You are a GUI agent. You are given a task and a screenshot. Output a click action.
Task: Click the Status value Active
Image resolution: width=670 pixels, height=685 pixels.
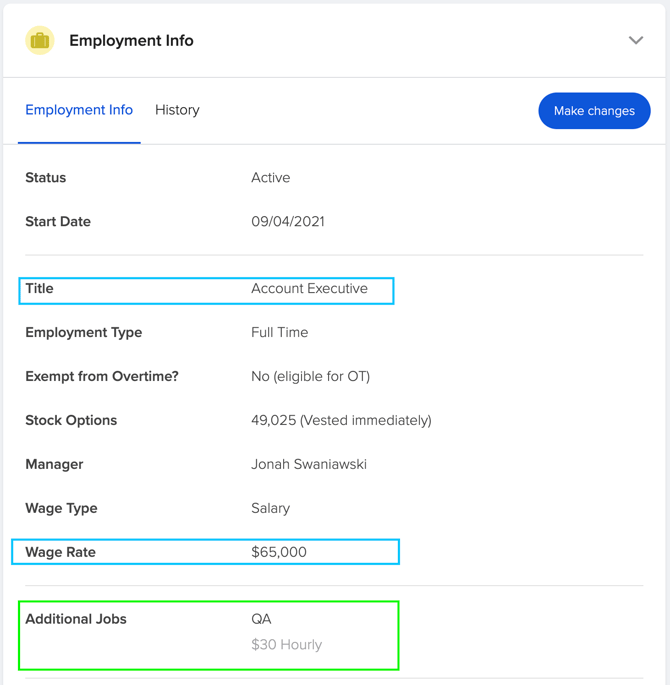[270, 178]
